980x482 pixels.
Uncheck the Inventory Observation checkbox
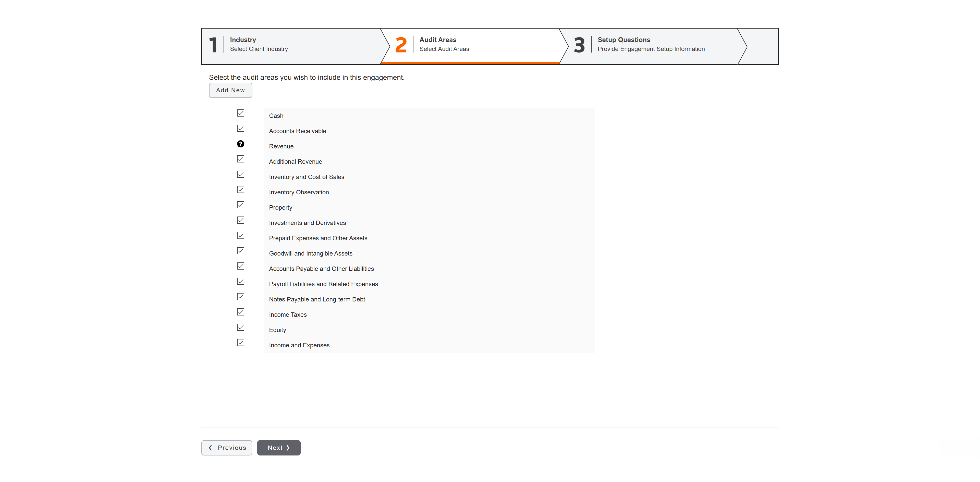click(240, 189)
